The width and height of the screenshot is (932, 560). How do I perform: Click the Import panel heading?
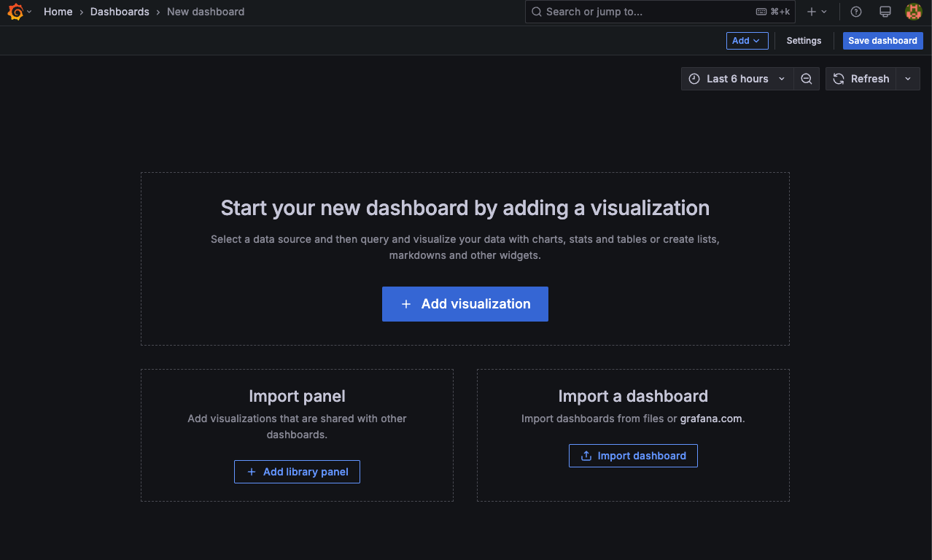pos(297,396)
